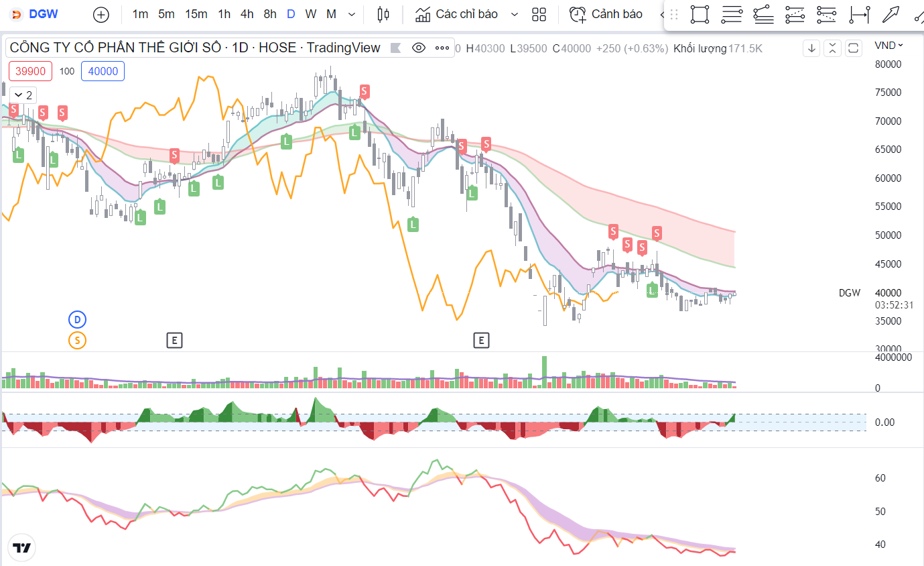The image size is (924, 566).
Task: Choose the 4h timeframe
Action: pyautogui.click(x=247, y=14)
